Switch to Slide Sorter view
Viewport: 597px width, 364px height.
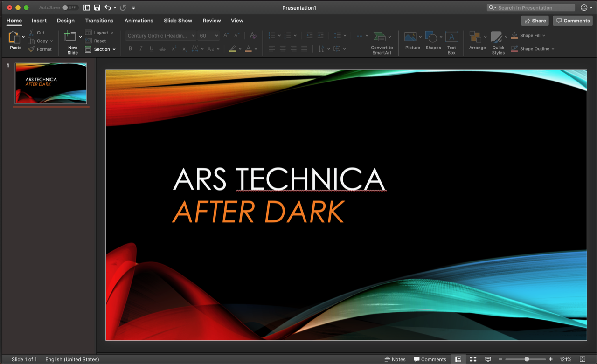(473, 359)
